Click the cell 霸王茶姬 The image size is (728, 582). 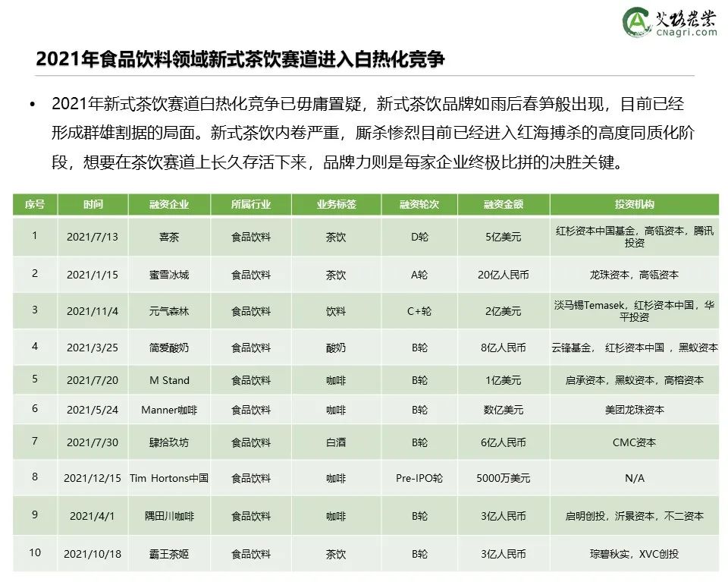coord(169,554)
